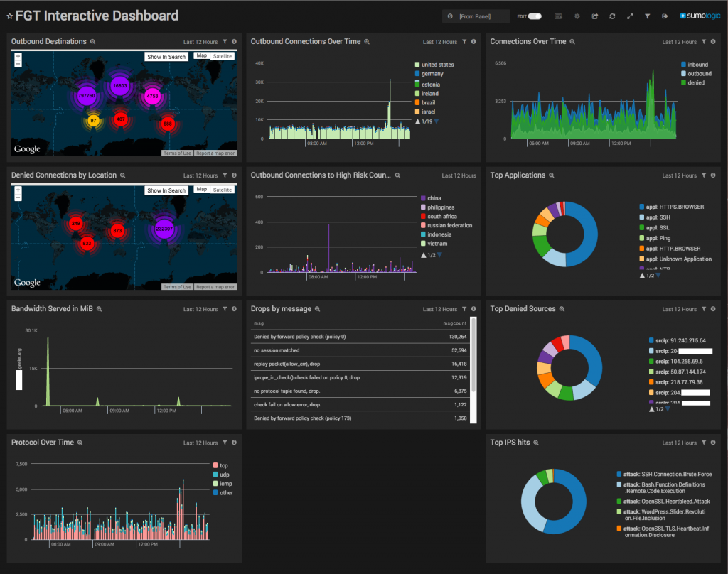
Task: Zoom in on Outbound Destinations map
Action: (18, 56)
